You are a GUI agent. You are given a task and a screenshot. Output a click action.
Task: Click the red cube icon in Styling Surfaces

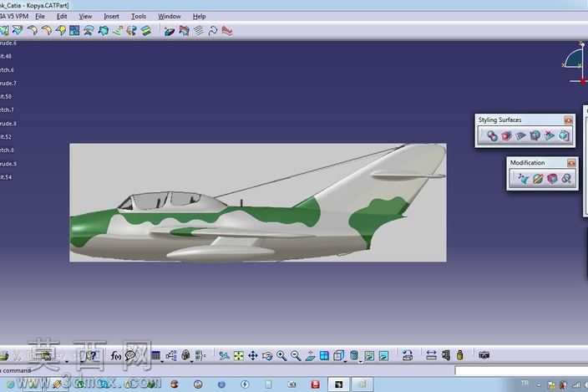click(x=506, y=135)
